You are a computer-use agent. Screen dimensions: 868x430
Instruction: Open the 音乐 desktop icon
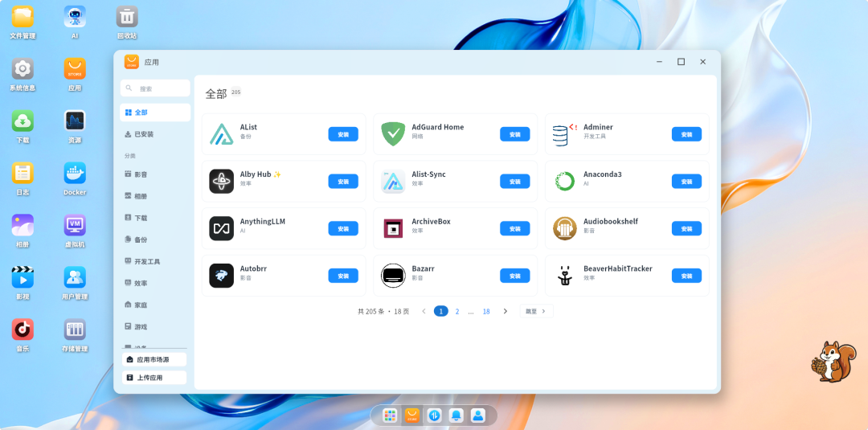23,330
